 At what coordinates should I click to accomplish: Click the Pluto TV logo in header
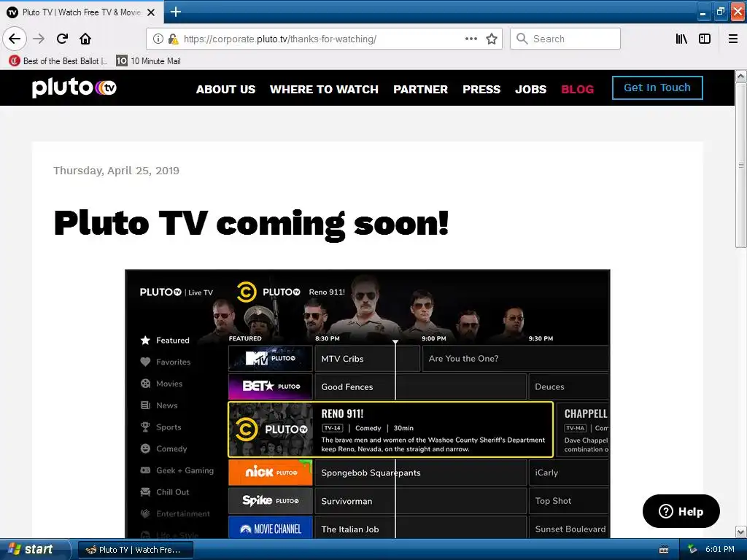(x=74, y=87)
